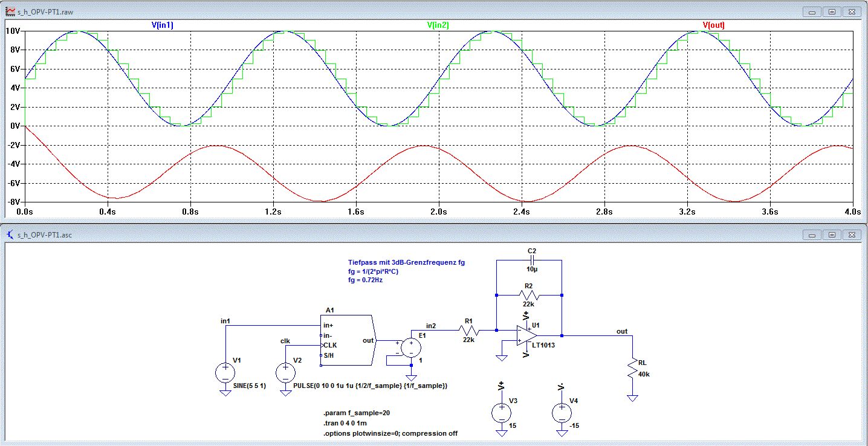Select the load resistor RL symbol

click(632, 369)
